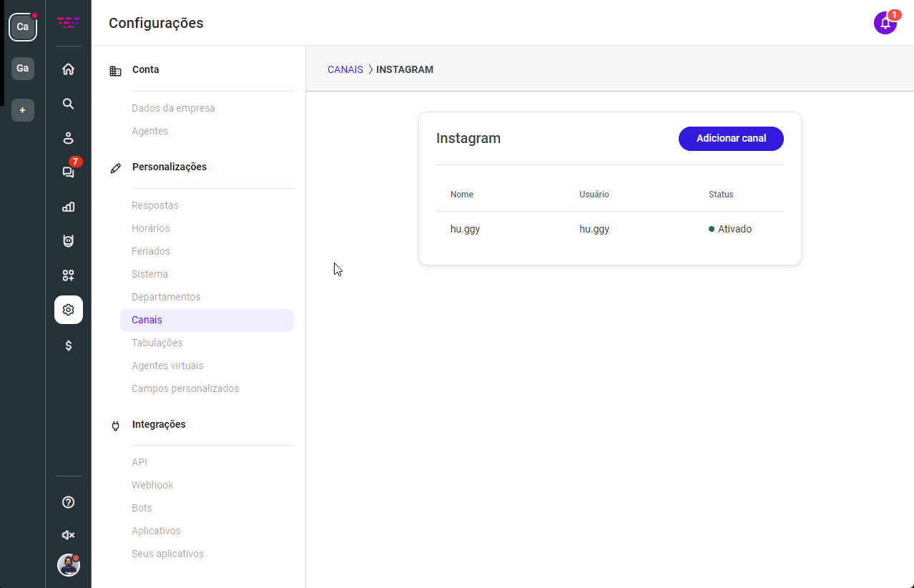Click the Adicionar canal button
The width and height of the screenshot is (914, 588).
pyautogui.click(x=731, y=138)
